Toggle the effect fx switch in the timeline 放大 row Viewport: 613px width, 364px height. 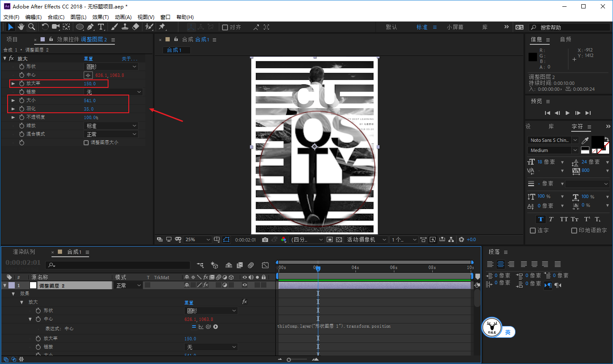(x=244, y=302)
